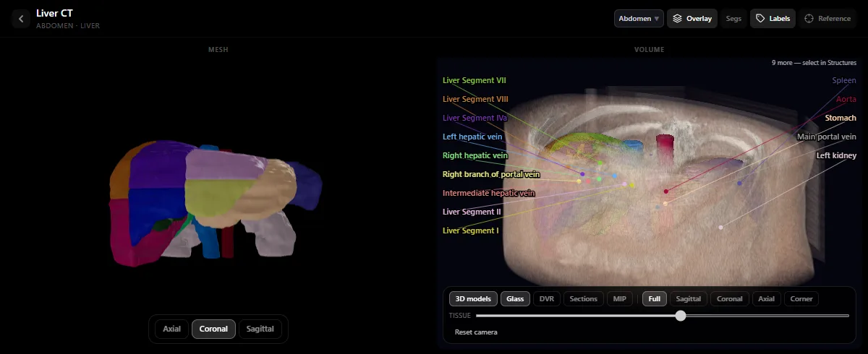The width and height of the screenshot is (868, 354).
Task: Choose Axial clipping in the volume panel
Action: tap(766, 298)
